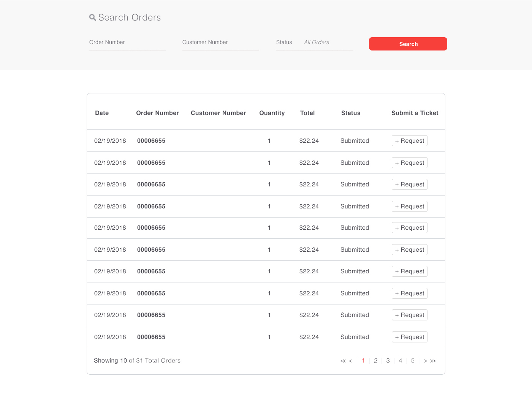Focus the Customer Number search field

click(220, 43)
